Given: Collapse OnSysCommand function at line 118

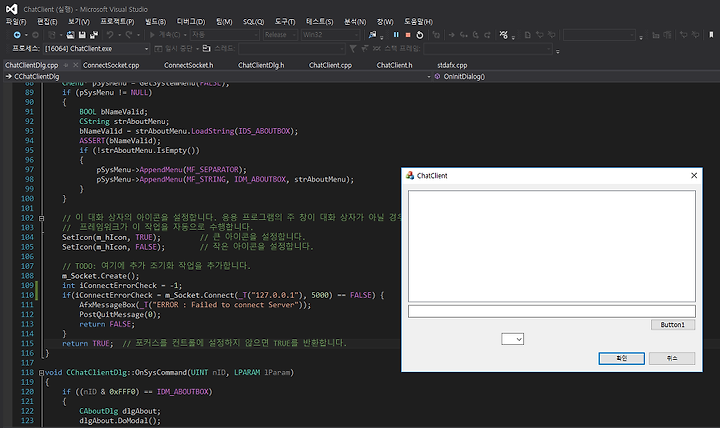Looking at the screenshot, I should (x=41, y=373).
